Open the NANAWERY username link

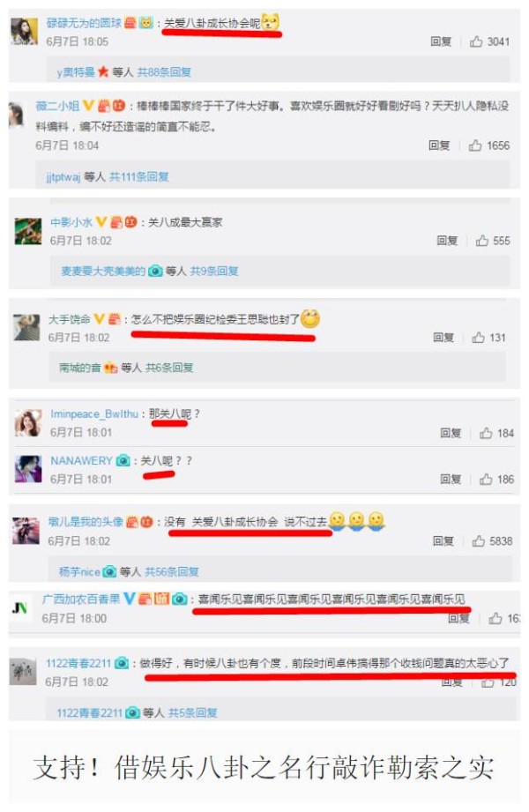tap(81, 460)
